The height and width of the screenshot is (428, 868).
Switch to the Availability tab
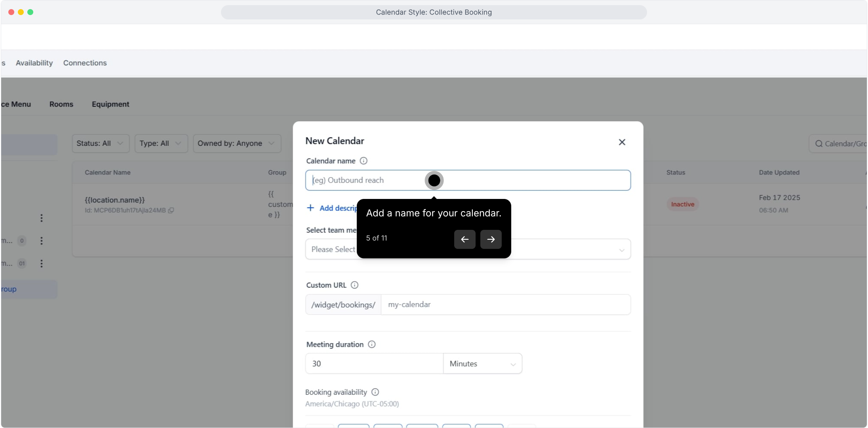34,63
